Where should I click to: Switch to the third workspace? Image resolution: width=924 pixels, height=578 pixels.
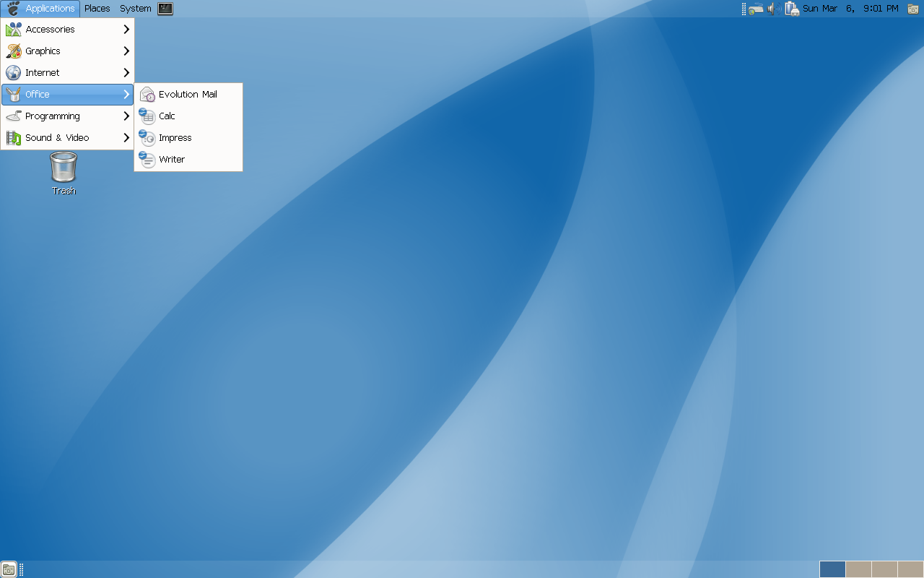tap(884, 569)
